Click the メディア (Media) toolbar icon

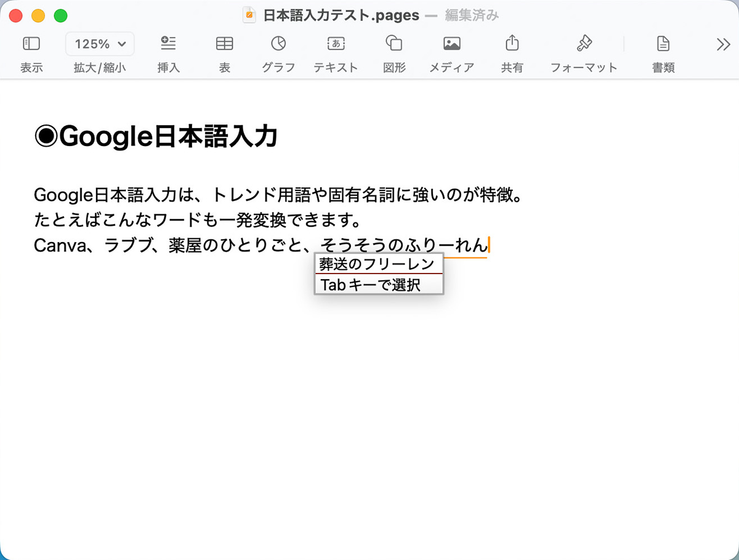(x=452, y=44)
